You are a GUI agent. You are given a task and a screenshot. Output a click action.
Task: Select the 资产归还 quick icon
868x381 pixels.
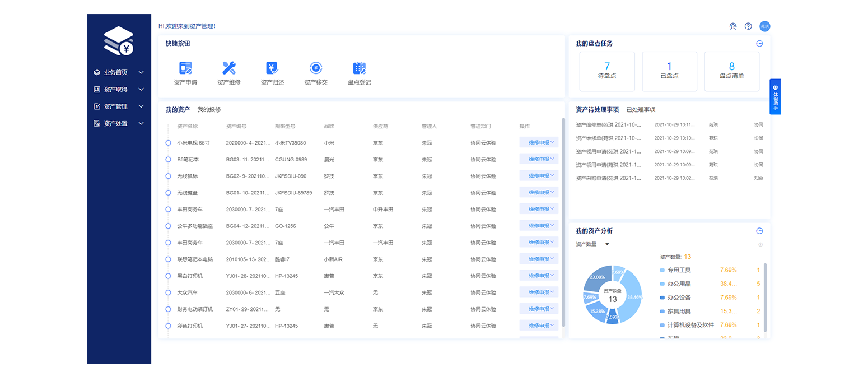(272, 68)
